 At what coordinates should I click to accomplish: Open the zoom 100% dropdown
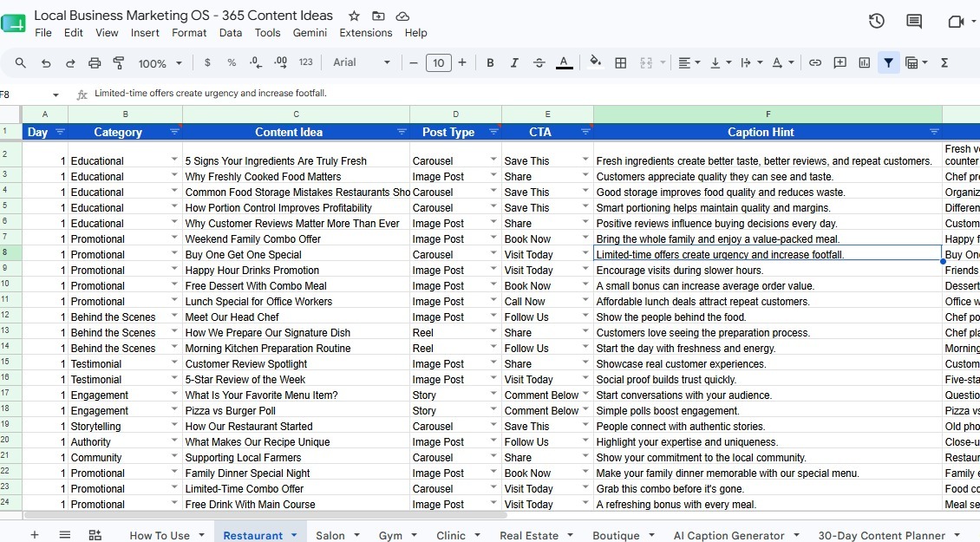point(160,63)
